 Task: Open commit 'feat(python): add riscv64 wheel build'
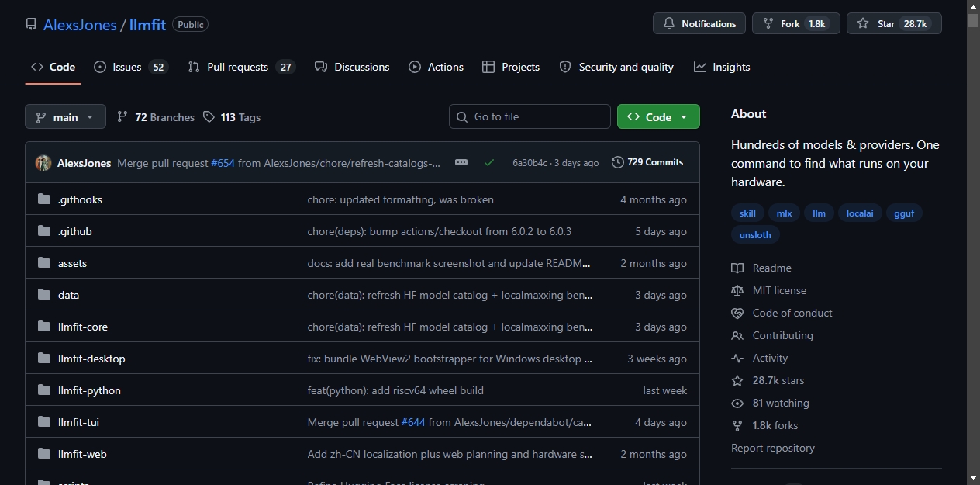pos(395,390)
